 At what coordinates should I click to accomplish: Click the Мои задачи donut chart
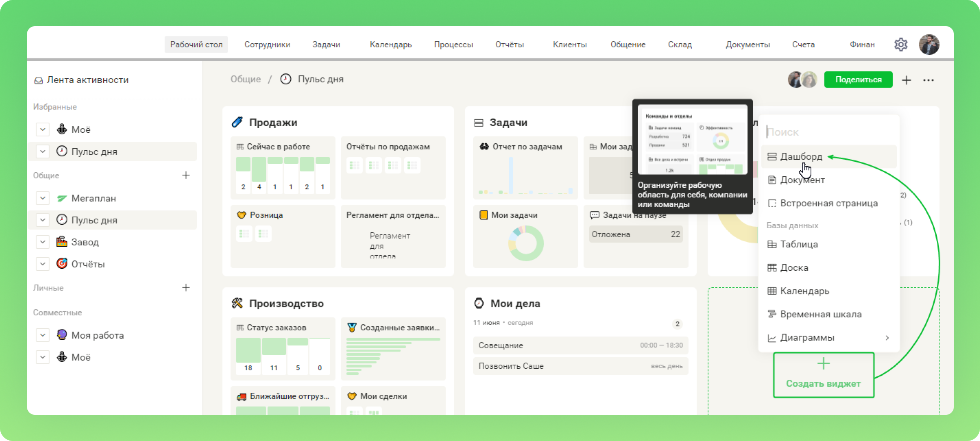click(x=526, y=243)
